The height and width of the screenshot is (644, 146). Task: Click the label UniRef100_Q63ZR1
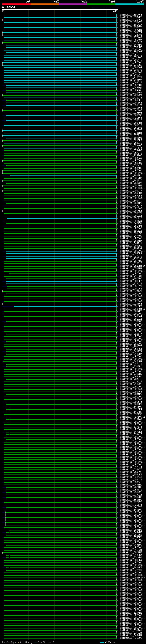131,404
